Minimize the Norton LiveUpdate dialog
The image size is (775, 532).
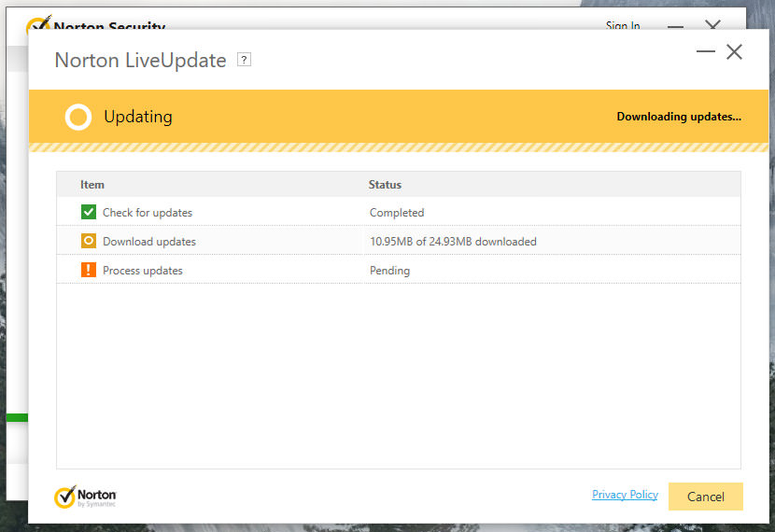pos(705,51)
